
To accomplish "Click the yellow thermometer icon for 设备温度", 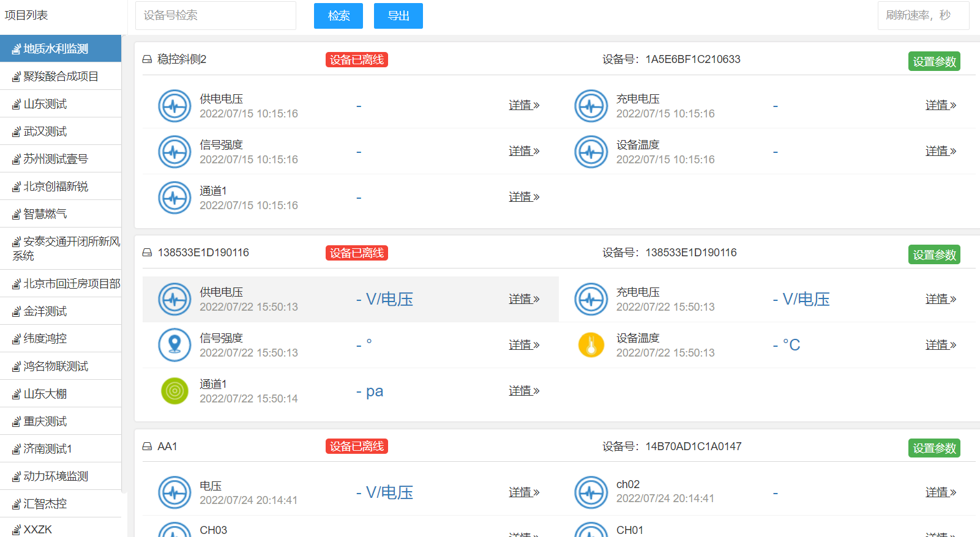I will click(x=591, y=345).
